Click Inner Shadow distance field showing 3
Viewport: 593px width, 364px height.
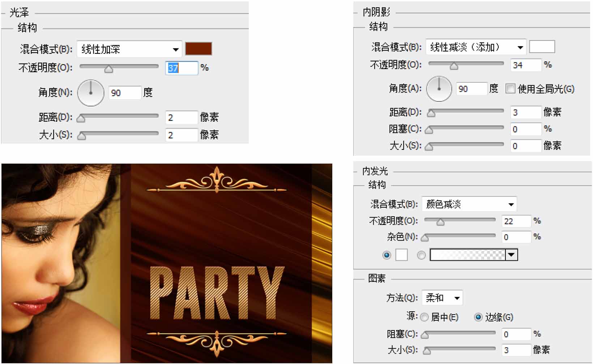click(x=526, y=112)
